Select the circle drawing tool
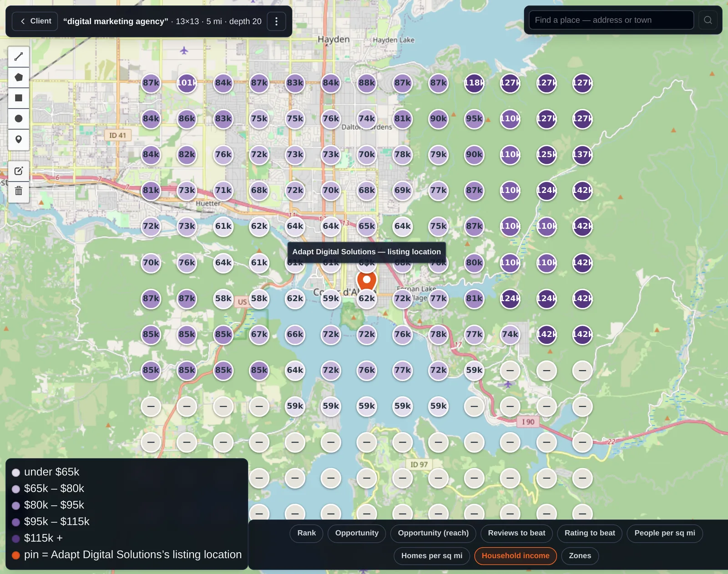Image resolution: width=728 pixels, height=574 pixels. pos(19,119)
